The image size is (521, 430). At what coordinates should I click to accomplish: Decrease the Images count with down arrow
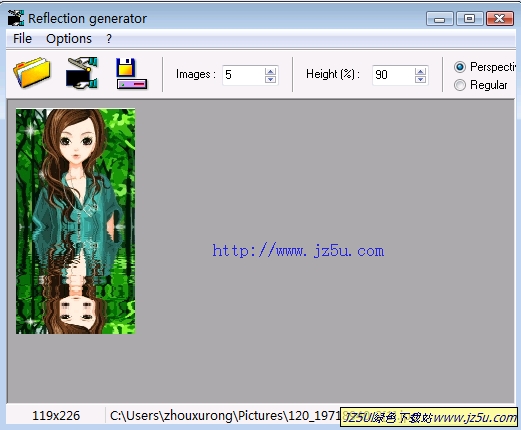pos(270,79)
